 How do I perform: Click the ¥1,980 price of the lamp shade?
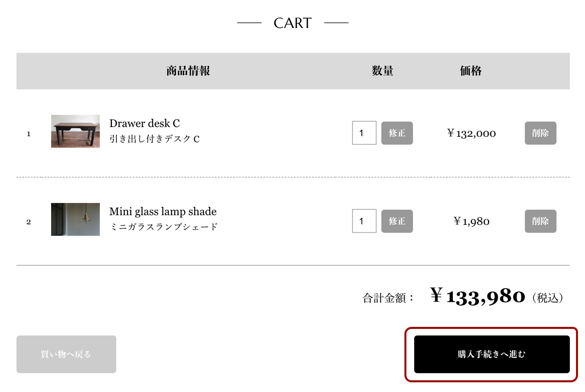pos(472,222)
